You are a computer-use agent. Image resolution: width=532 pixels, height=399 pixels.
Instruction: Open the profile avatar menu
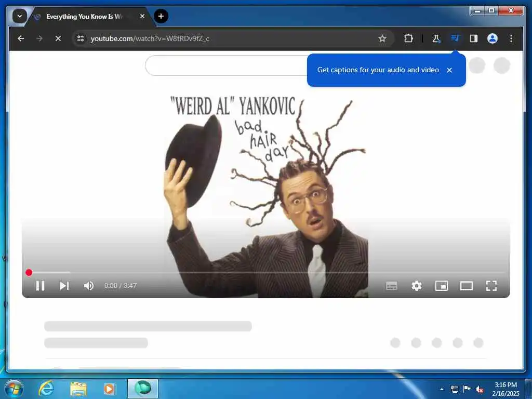(493, 38)
